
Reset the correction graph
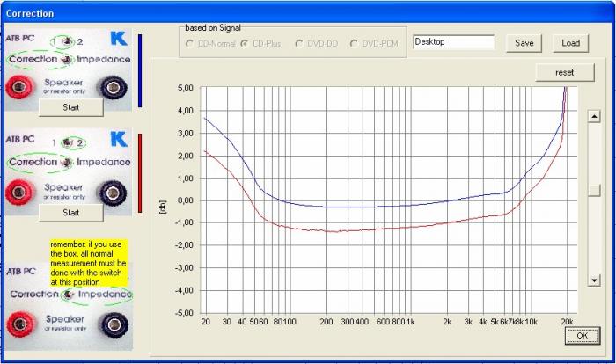564,71
